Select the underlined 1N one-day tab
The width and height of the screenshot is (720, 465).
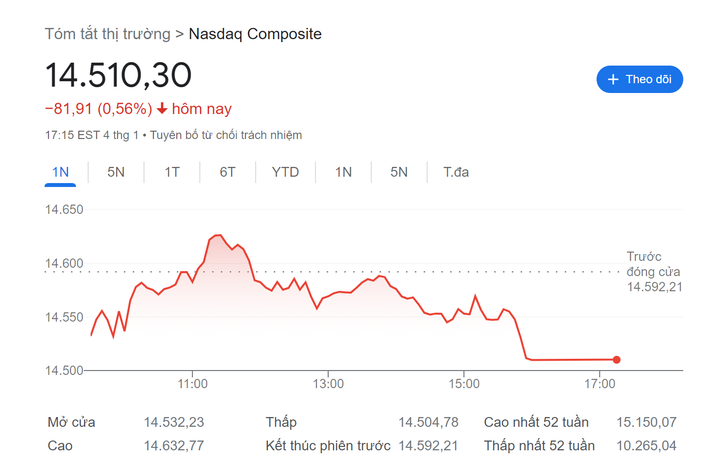60,172
